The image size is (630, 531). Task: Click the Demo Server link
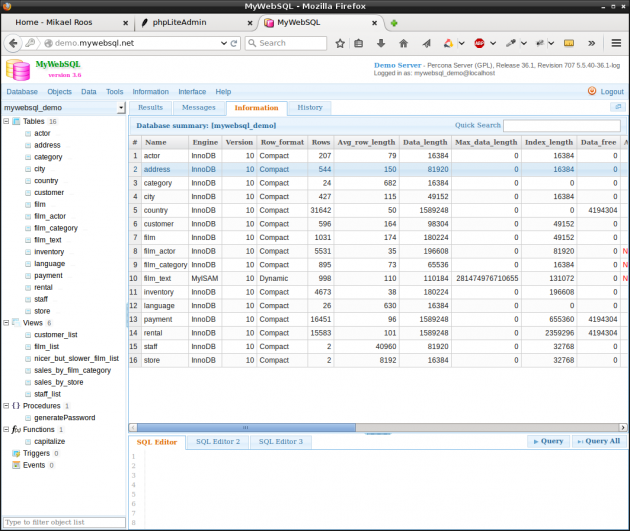coord(397,65)
